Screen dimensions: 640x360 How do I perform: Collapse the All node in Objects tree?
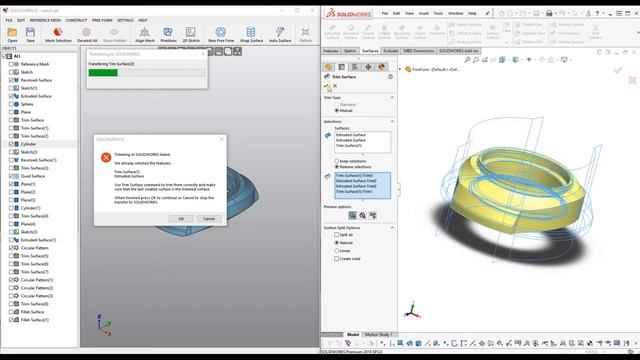click(4, 56)
